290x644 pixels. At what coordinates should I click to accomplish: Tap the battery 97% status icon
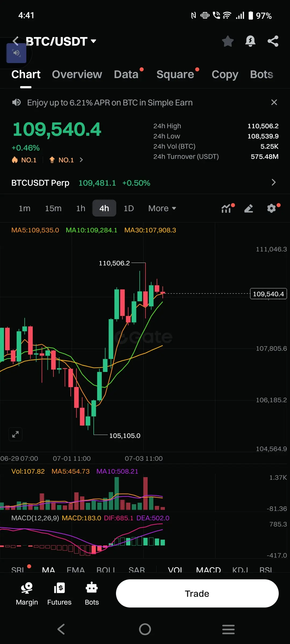260,16
